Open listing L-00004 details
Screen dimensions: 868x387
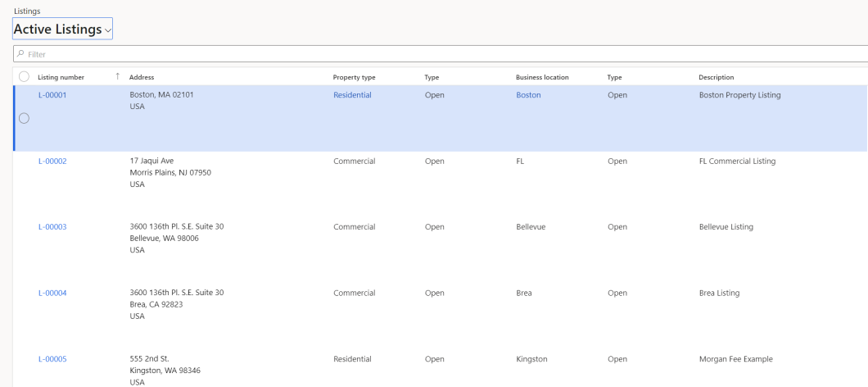point(52,294)
